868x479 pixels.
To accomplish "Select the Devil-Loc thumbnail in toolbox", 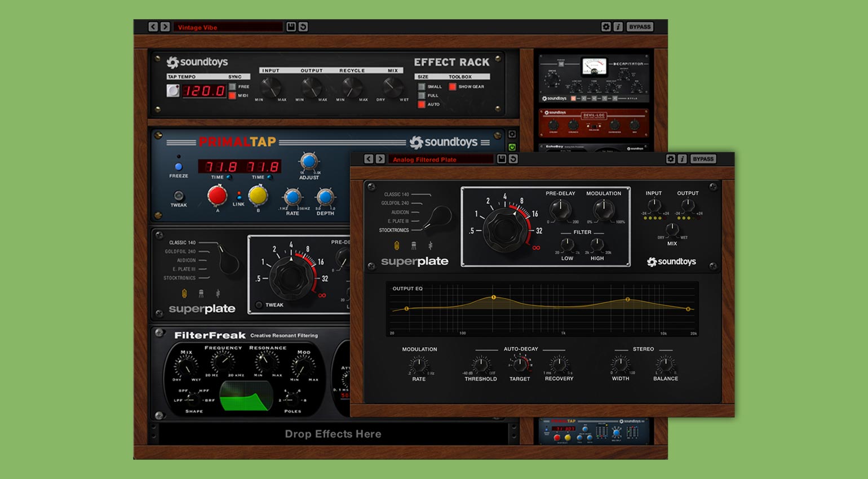I will [x=595, y=123].
